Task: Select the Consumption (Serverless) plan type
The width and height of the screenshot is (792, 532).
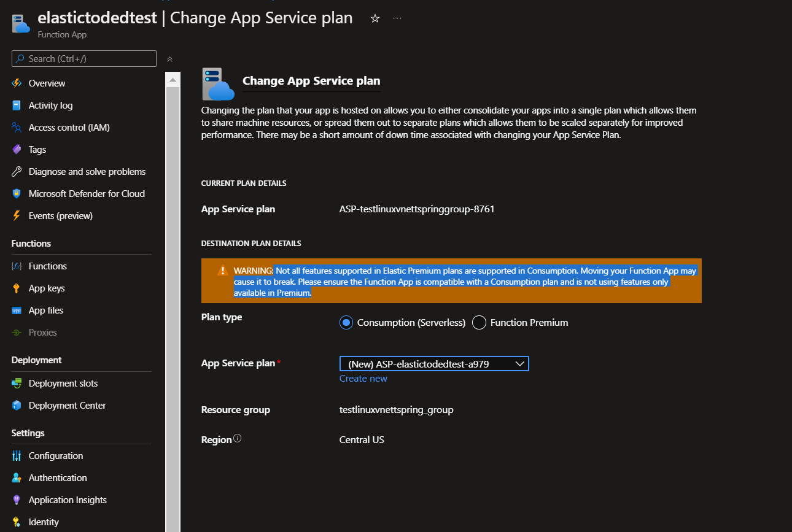Action: pyautogui.click(x=346, y=323)
